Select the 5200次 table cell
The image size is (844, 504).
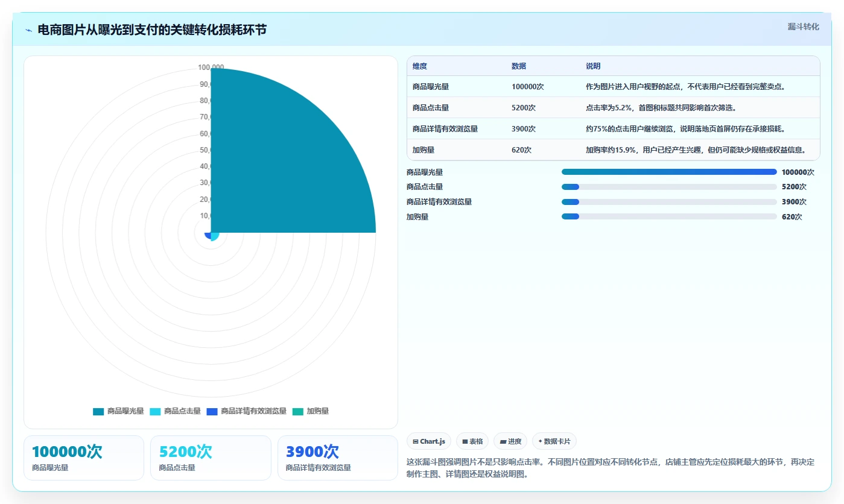point(524,108)
